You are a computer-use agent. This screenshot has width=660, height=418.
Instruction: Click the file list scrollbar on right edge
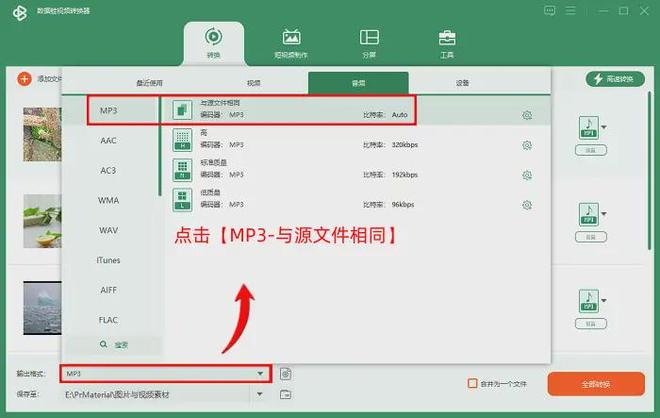(649, 172)
